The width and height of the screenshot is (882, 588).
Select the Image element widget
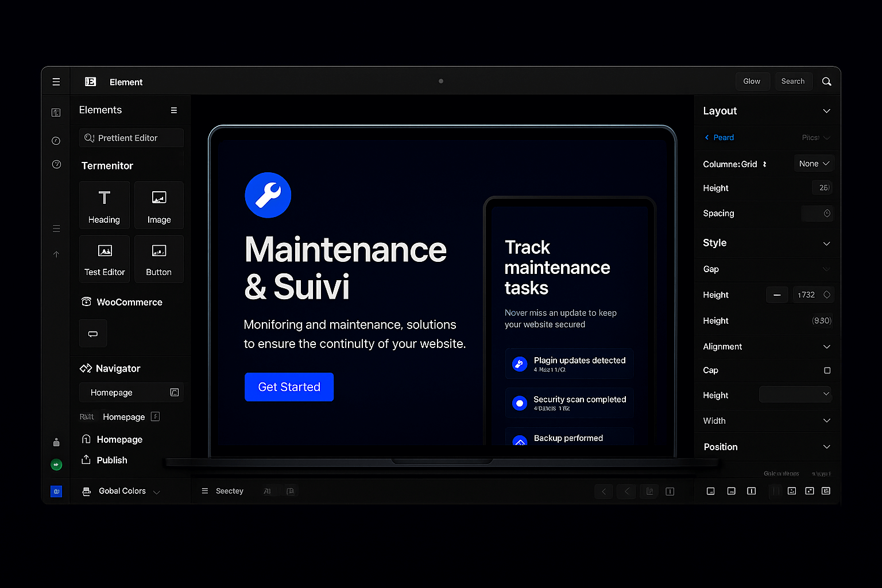[x=159, y=206]
